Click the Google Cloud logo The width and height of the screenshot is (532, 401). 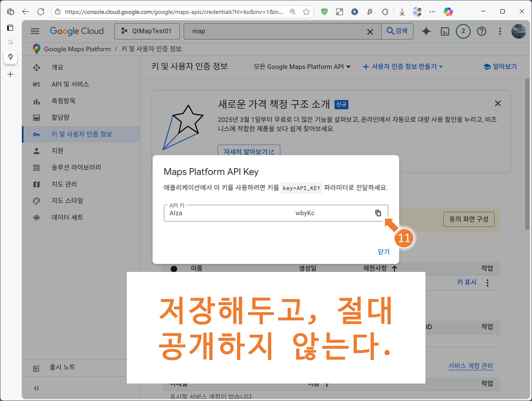pyautogui.click(x=77, y=31)
